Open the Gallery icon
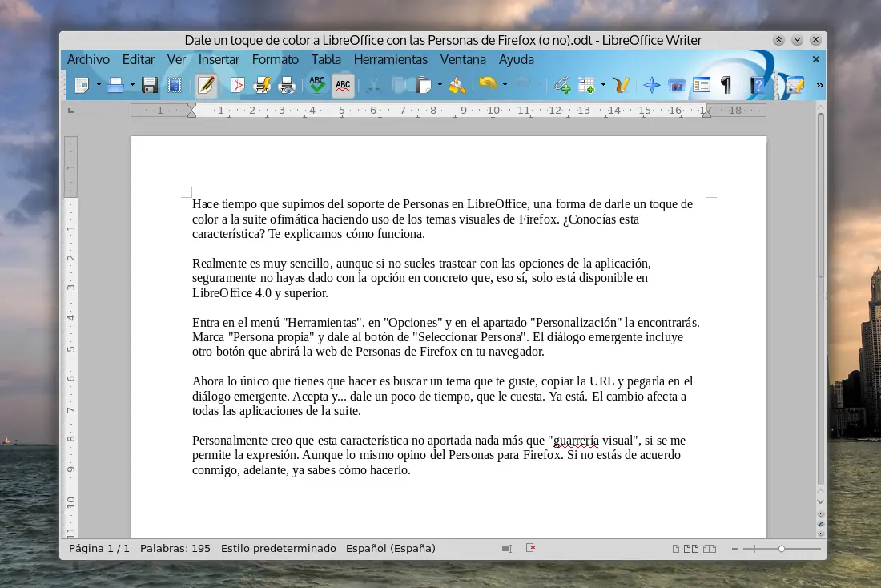The width and height of the screenshot is (881, 588). [x=677, y=86]
